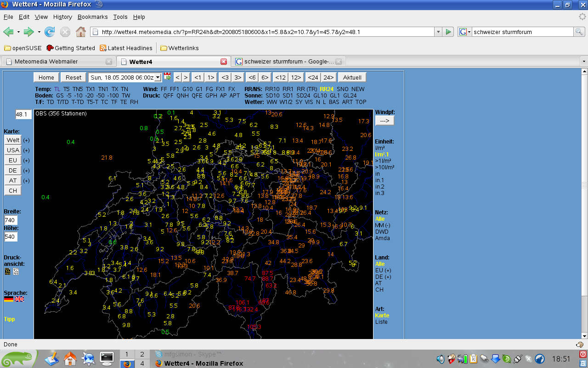Switch unit to >10l/m² under Einheit
Viewport: 588px width, 368px height.
coord(384,167)
